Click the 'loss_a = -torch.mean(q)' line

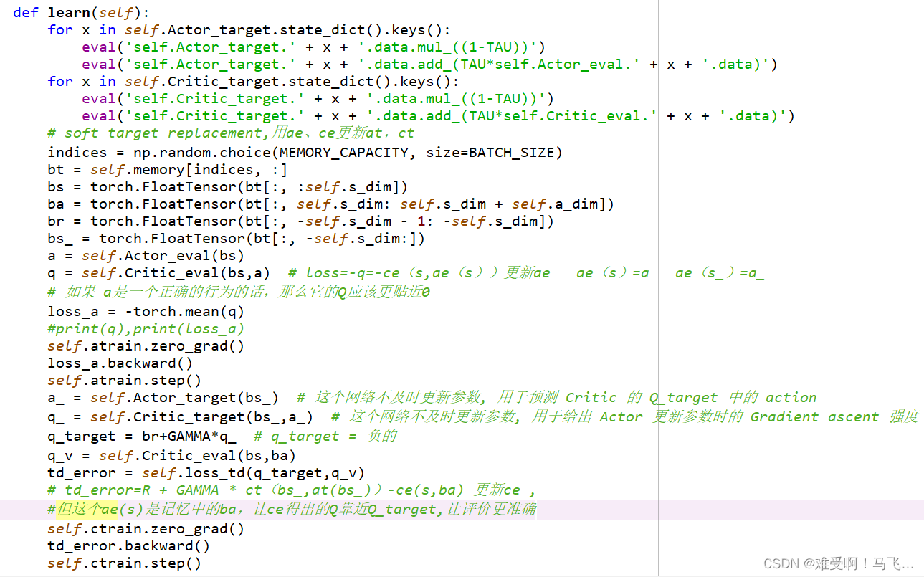(x=146, y=311)
